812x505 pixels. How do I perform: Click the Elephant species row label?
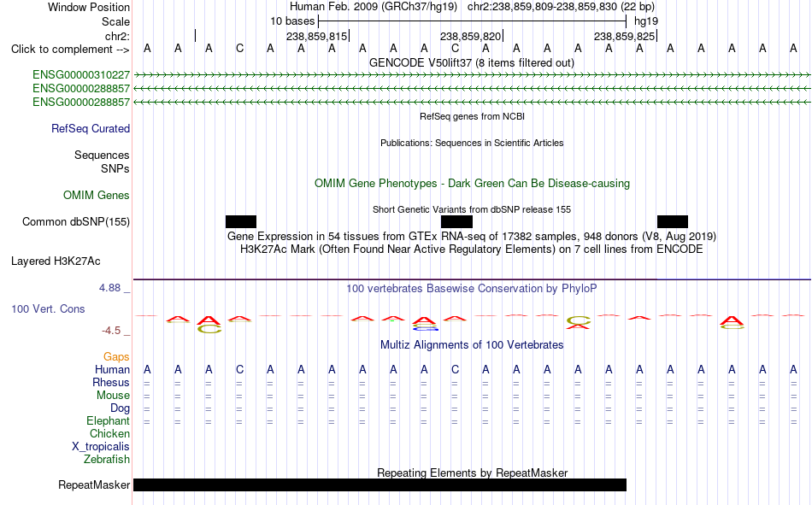coord(109,420)
